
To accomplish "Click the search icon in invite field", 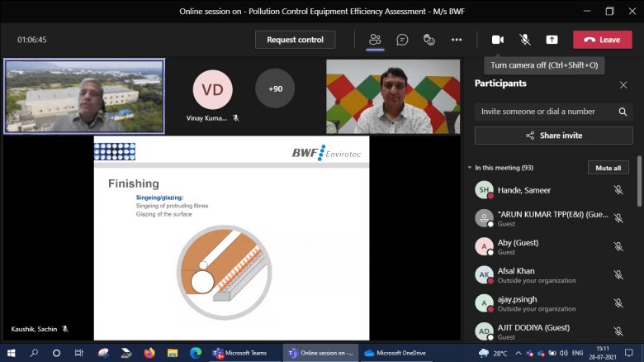I will tap(623, 112).
